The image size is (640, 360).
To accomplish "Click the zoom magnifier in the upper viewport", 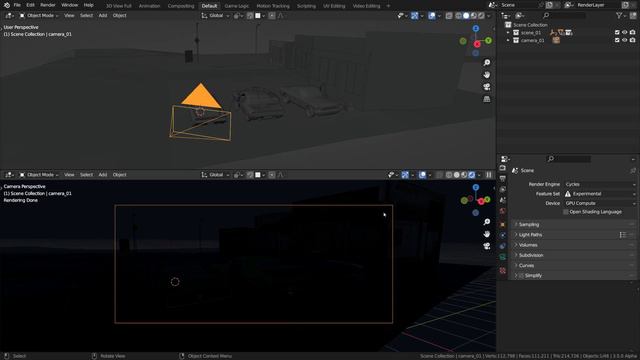I will [x=487, y=62].
